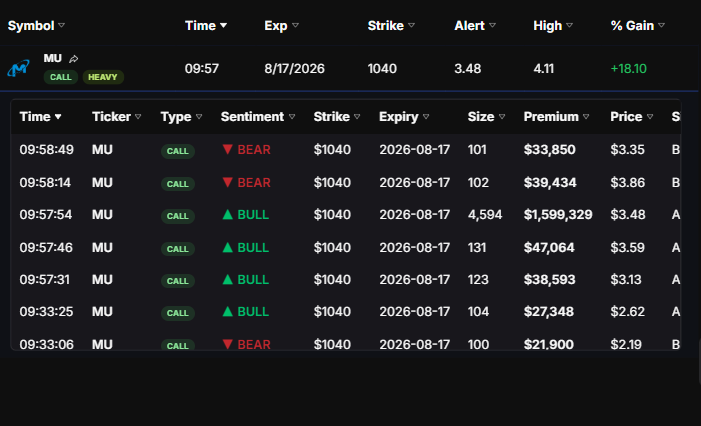Viewport: 701px width, 426px height.
Task: Click the BEAR down-triangle in 09:33:06 row
Action: [228, 344]
